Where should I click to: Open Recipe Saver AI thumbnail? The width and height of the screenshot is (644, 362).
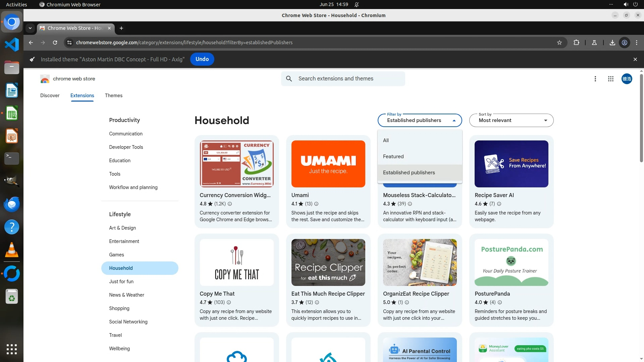click(x=511, y=164)
